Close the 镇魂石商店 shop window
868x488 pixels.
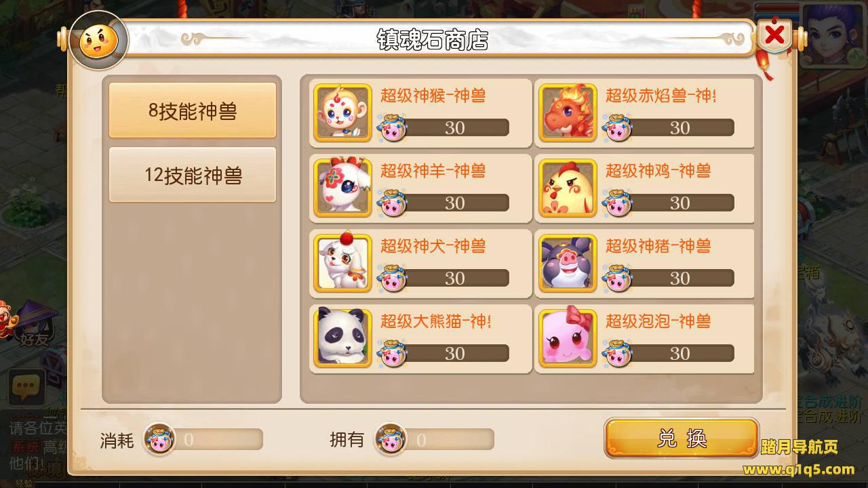774,35
